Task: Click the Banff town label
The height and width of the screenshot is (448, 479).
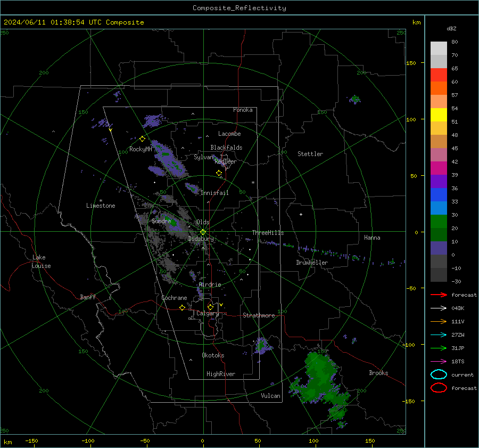Action: click(88, 297)
